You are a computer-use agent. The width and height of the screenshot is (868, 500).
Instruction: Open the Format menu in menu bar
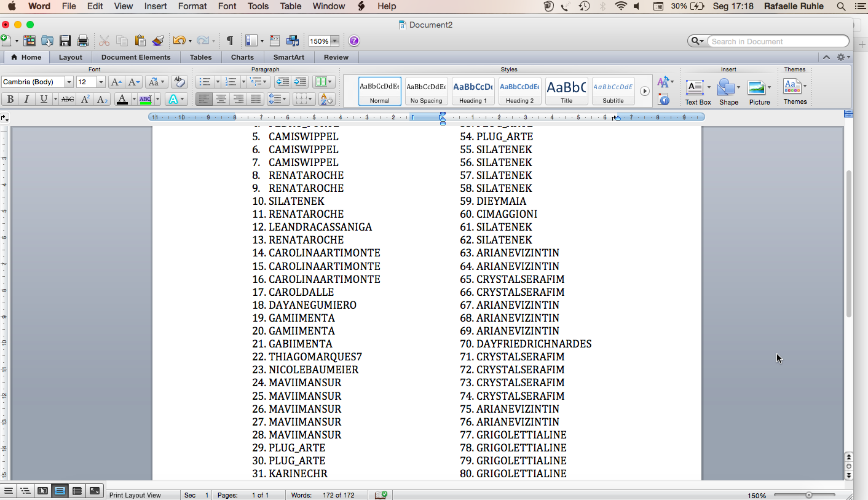pos(192,6)
